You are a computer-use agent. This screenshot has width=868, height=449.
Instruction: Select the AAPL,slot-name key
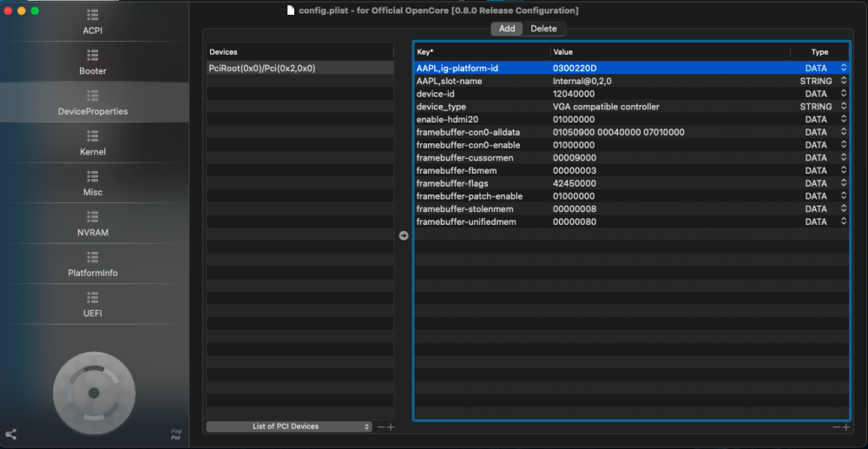tap(449, 81)
